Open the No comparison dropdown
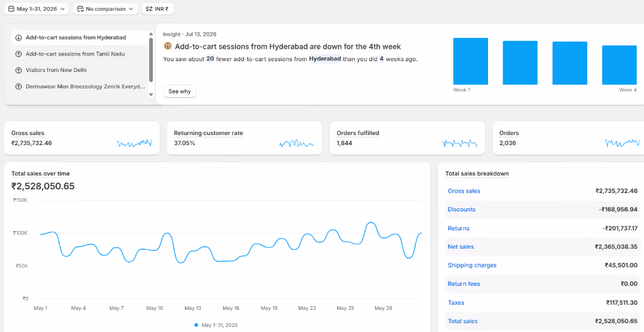 105,9
